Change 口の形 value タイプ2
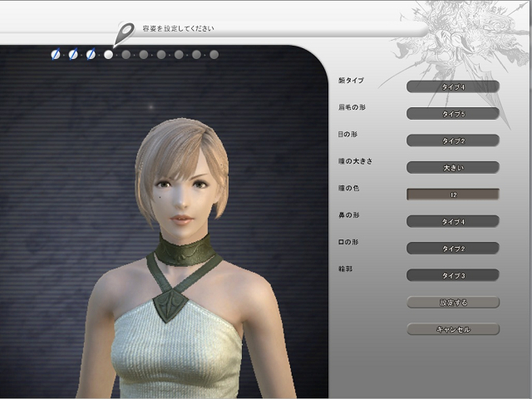 pos(453,249)
